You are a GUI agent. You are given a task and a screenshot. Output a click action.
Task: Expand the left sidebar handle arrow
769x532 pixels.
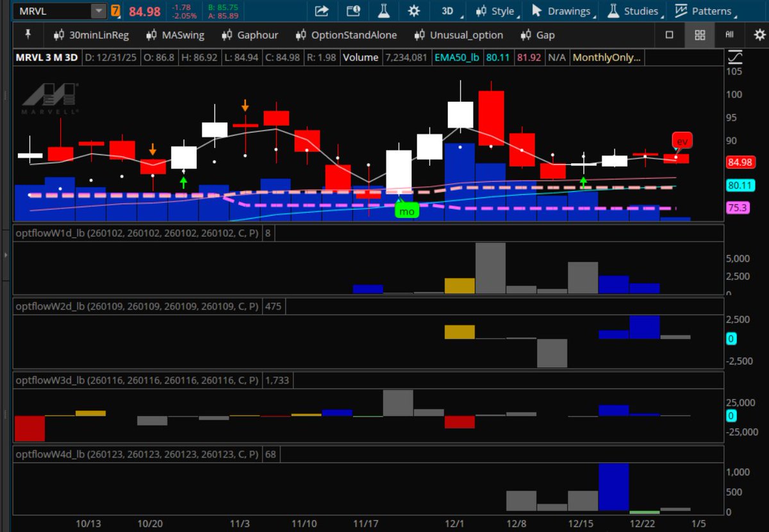click(x=6, y=255)
